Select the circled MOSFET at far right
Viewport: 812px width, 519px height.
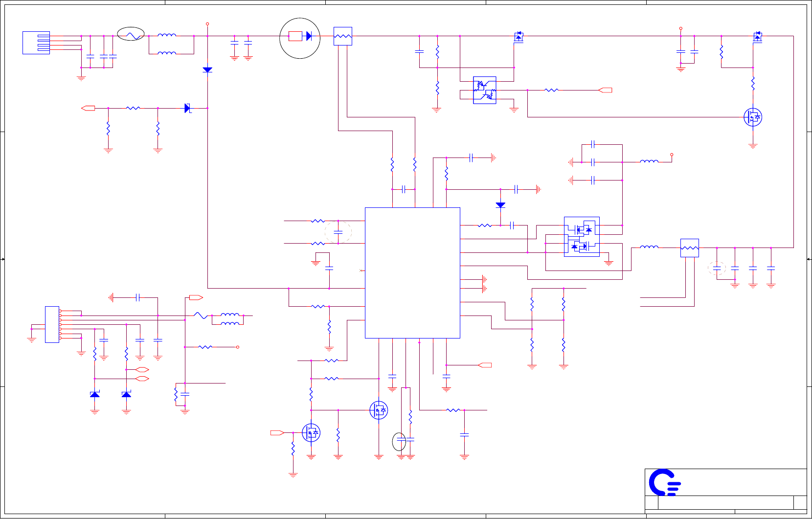click(x=753, y=117)
